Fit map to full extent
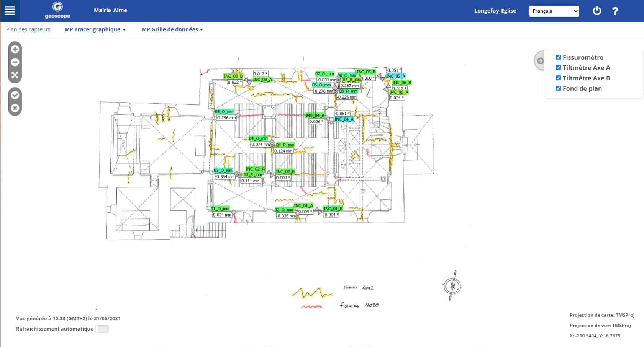Image resolution: width=644 pixels, height=347 pixels. (x=15, y=75)
